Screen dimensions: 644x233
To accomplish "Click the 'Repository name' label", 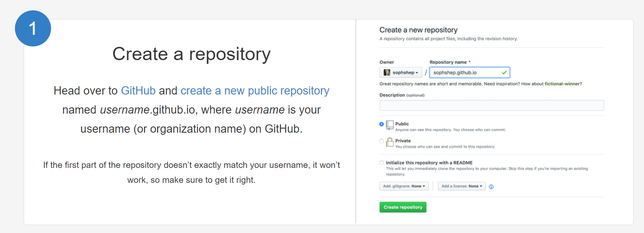I will (450, 62).
